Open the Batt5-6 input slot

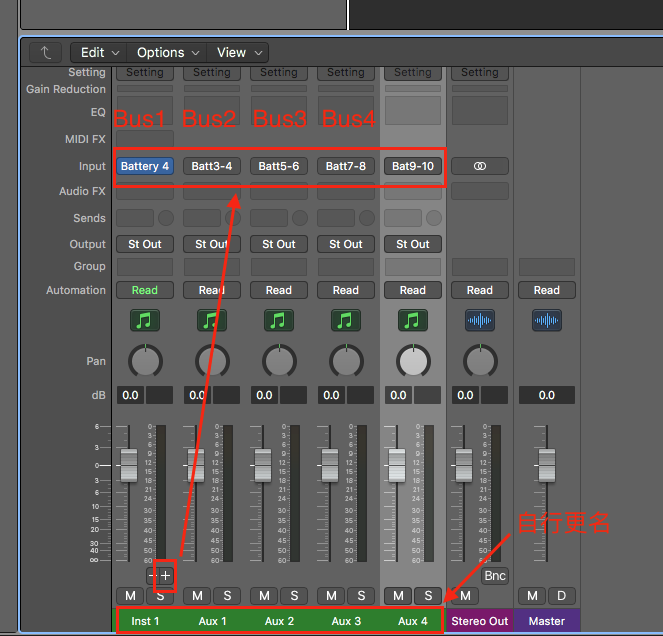point(279,166)
